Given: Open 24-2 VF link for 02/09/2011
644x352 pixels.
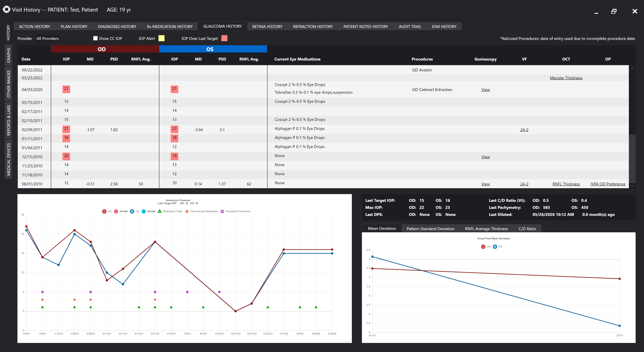Looking at the screenshot, I should pyautogui.click(x=524, y=130).
